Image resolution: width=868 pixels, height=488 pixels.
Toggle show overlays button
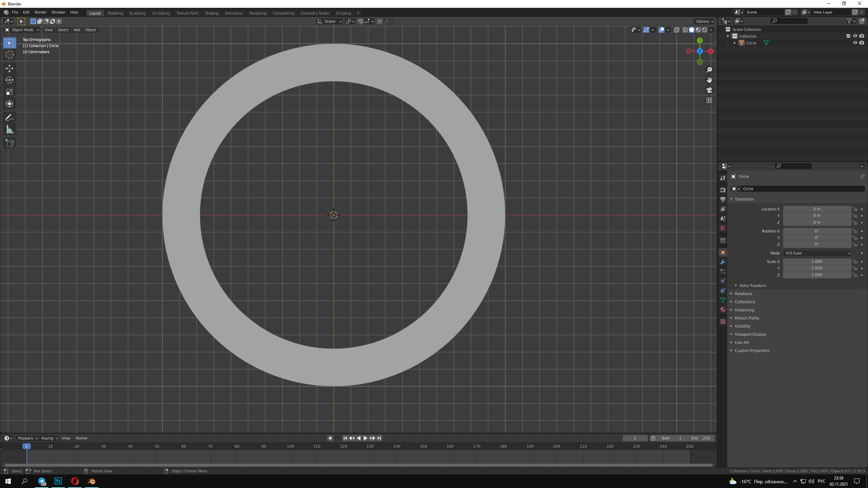pos(662,30)
